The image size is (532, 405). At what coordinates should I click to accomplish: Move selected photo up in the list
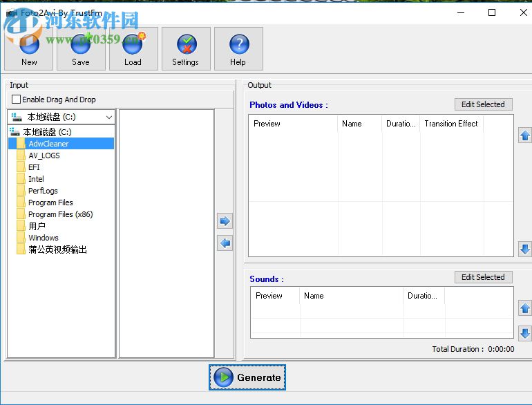[x=525, y=135]
